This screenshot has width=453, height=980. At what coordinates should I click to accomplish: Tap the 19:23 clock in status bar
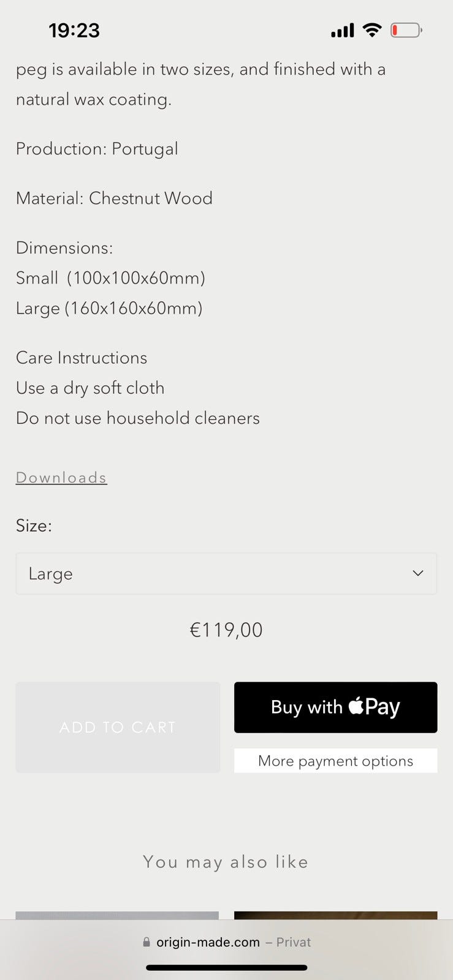click(x=74, y=30)
